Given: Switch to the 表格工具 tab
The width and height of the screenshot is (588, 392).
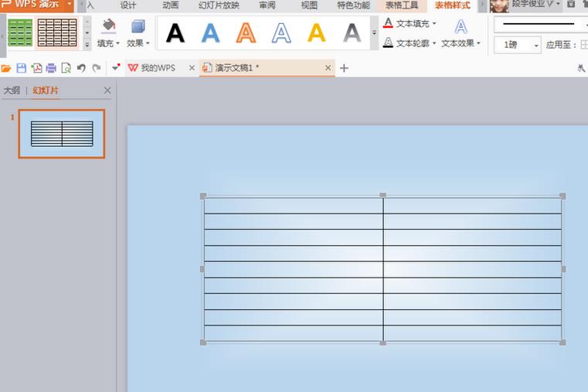Looking at the screenshot, I should 402,5.
